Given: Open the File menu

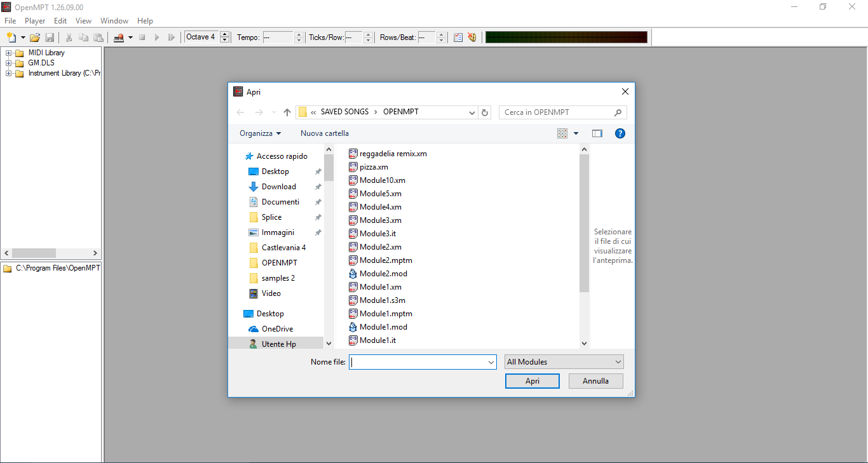Looking at the screenshot, I should tap(10, 21).
